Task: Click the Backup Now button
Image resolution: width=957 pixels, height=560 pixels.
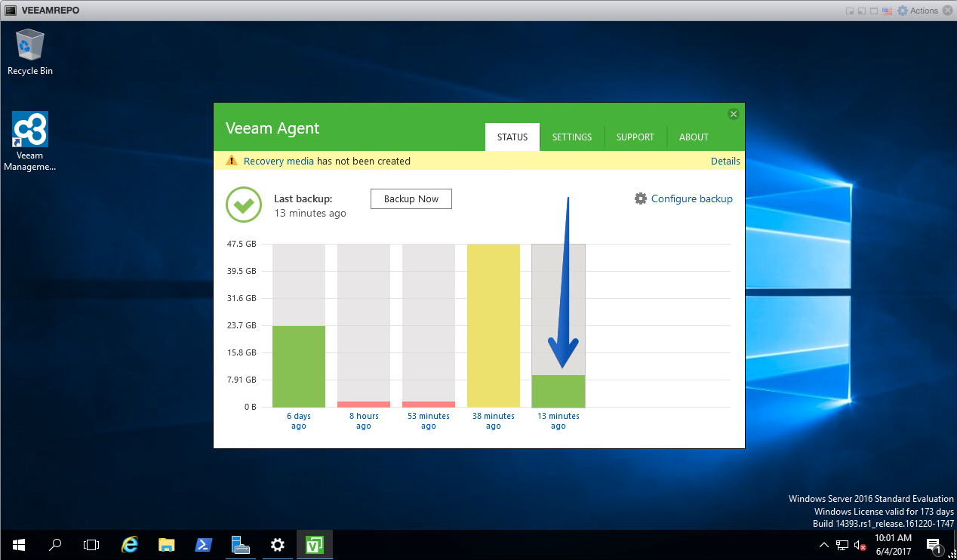Action: pos(411,198)
